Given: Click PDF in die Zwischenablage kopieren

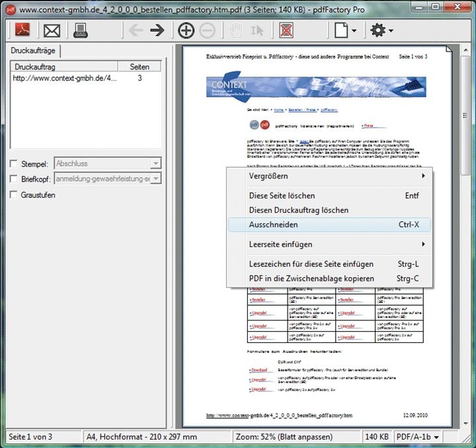Looking at the screenshot, I should coord(311,278).
